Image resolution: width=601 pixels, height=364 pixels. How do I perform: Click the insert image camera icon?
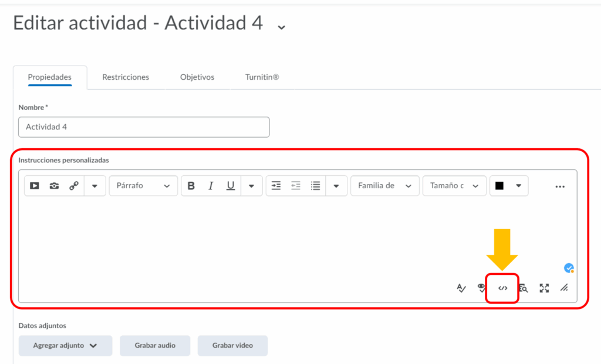pyautogui.click(x=54, y=186)
